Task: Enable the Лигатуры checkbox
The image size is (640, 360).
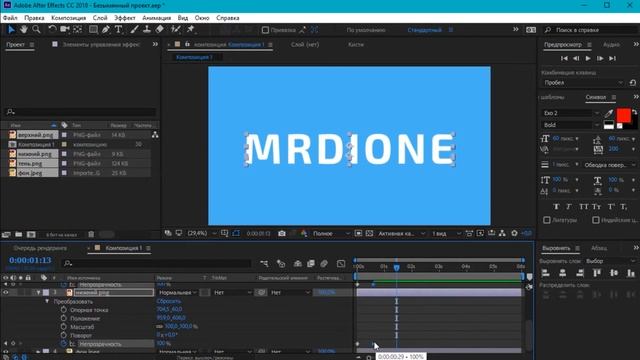Action: (x=547, y=220)
